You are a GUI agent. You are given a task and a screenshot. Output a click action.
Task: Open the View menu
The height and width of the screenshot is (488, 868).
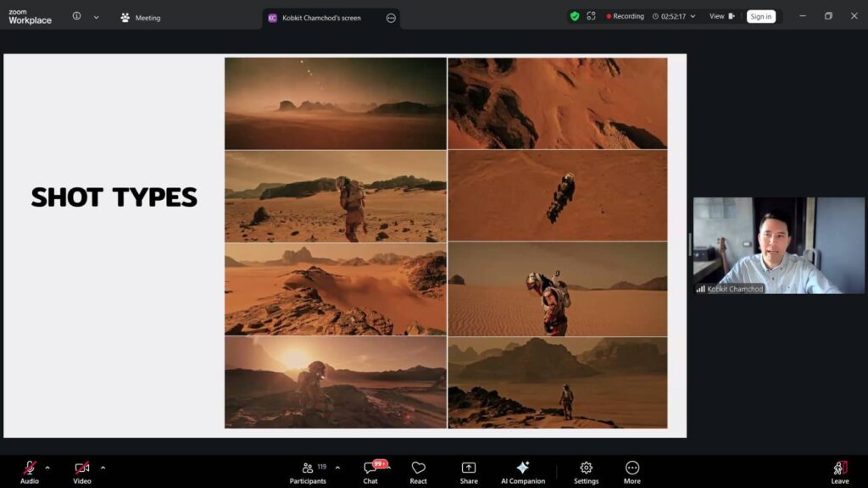pos(722,16)
